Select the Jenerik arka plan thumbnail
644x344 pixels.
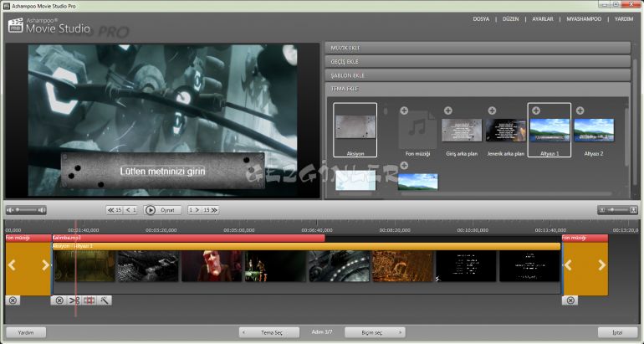click(506, 131)
